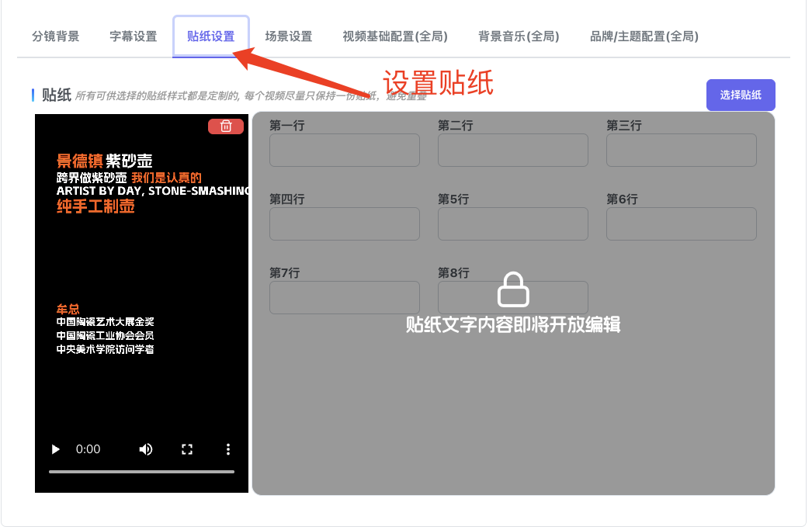Enter fullscreen on the video preview
This screenshot has width=812, height=530.
186,449
